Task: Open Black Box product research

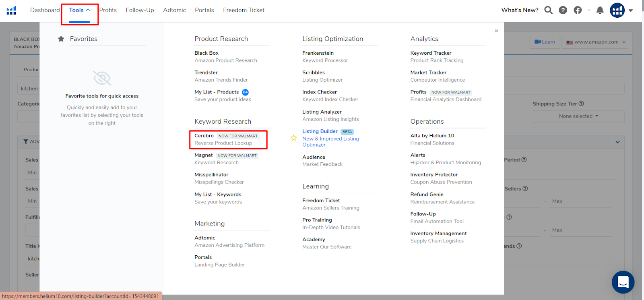Action: 226,57
